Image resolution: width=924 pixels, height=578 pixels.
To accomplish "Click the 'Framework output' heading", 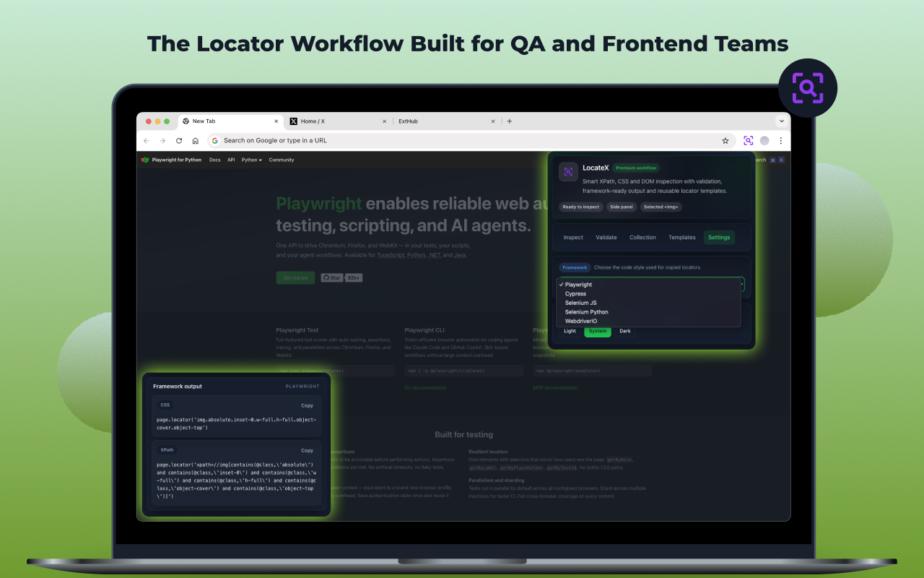I will [x=178, y=387].
